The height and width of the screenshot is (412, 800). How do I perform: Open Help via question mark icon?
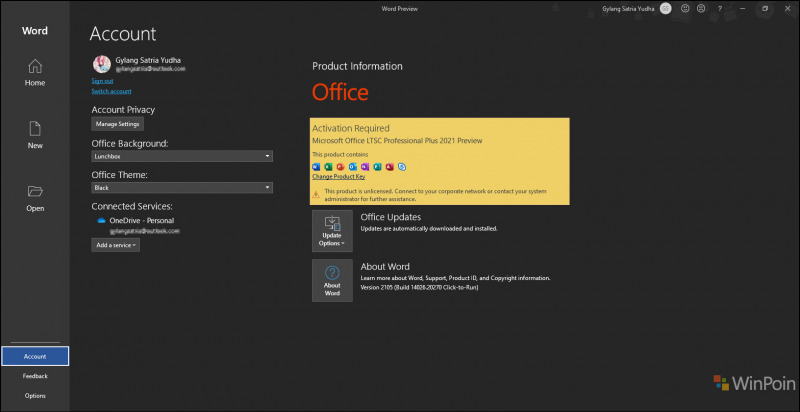click(720, 9)
